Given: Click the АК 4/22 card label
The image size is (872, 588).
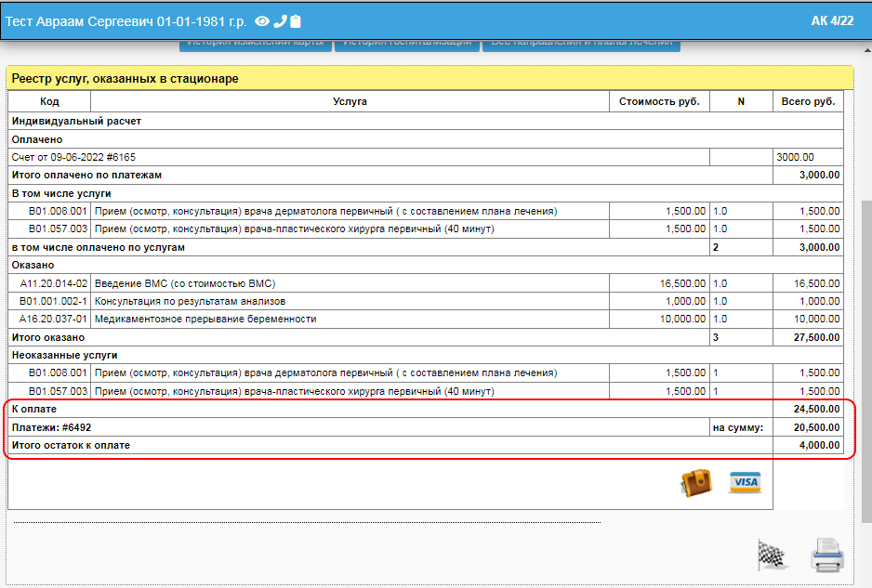Looking at the screenshot, I should (x=832, y=21).
